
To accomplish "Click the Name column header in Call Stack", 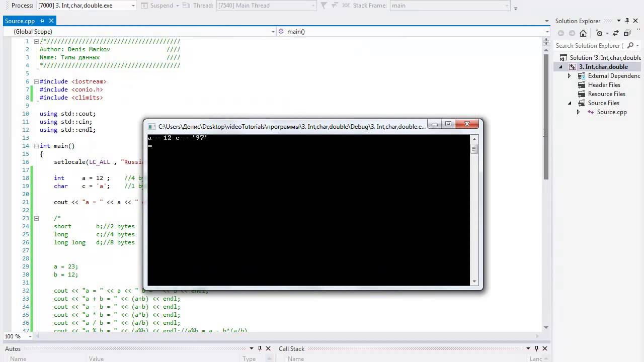I will [296, 359].
